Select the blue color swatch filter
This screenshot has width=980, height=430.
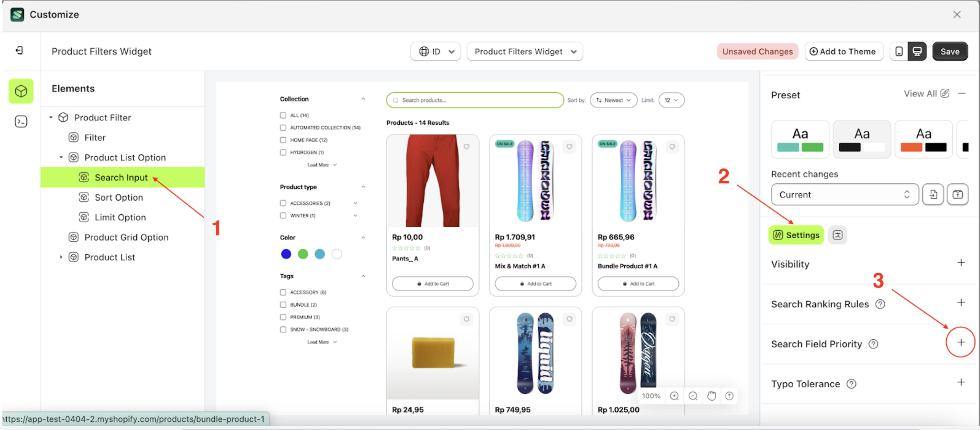click(286, 254)
